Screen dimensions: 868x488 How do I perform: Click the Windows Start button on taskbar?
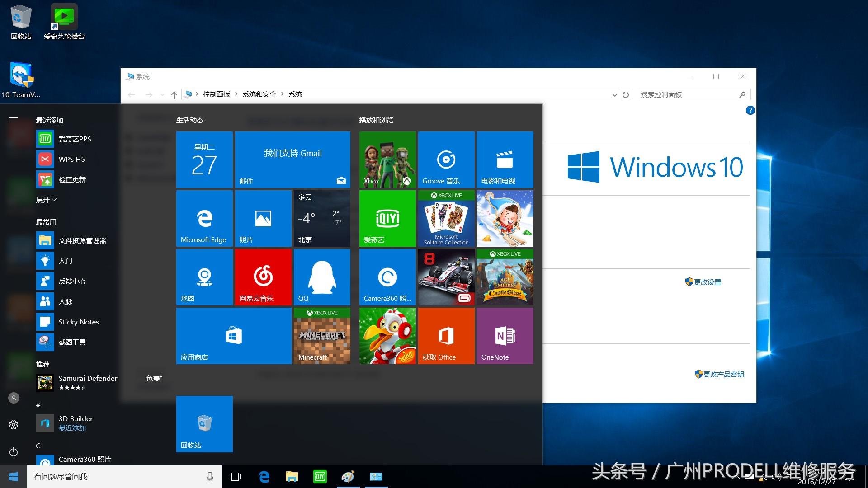coord(14,477)
